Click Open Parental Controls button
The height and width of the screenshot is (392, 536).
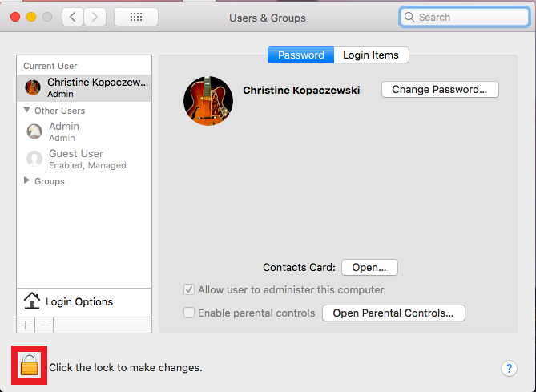click(393, 313)
